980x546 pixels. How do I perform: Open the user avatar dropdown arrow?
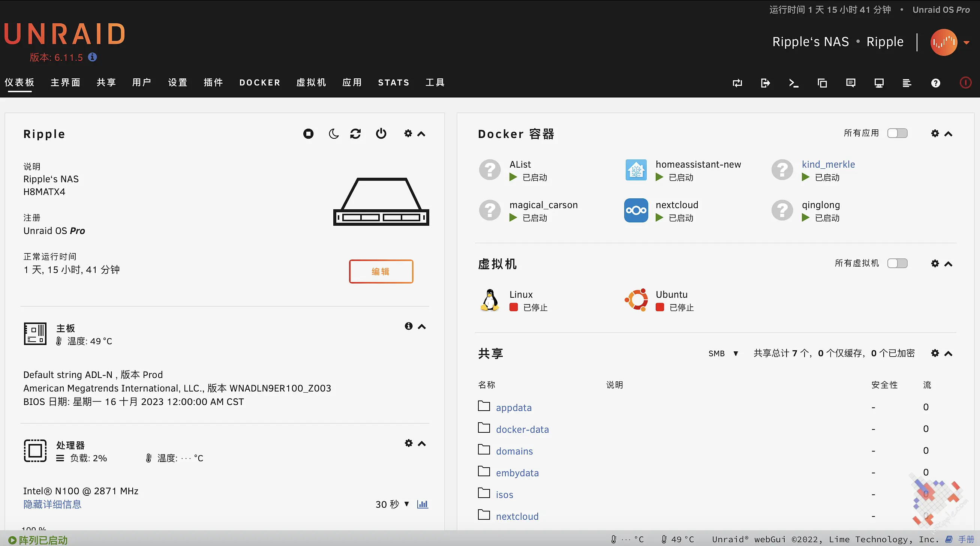(967, 43)
